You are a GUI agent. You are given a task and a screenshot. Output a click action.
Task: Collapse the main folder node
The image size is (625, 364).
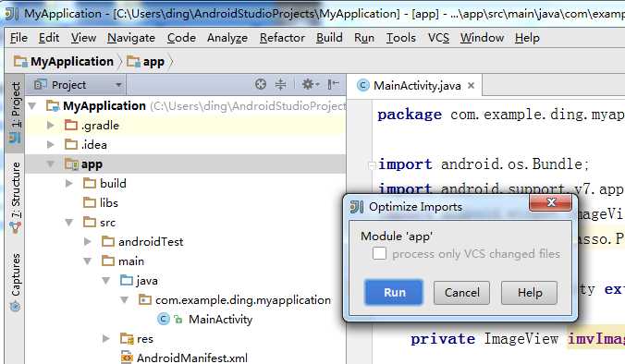pos(87,261)
